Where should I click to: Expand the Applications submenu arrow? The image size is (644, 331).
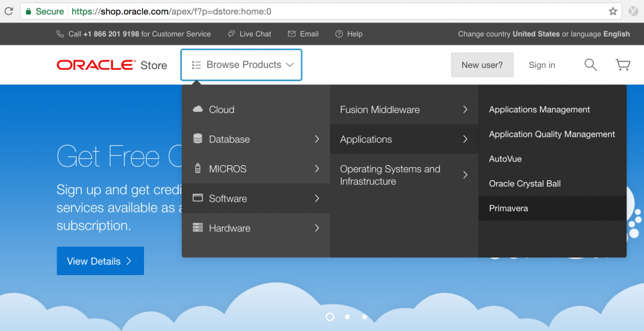click(465, 139)
